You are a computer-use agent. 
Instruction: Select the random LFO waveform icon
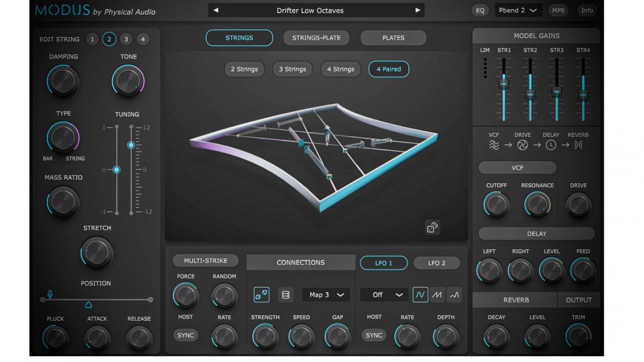(x=454, y=294)
